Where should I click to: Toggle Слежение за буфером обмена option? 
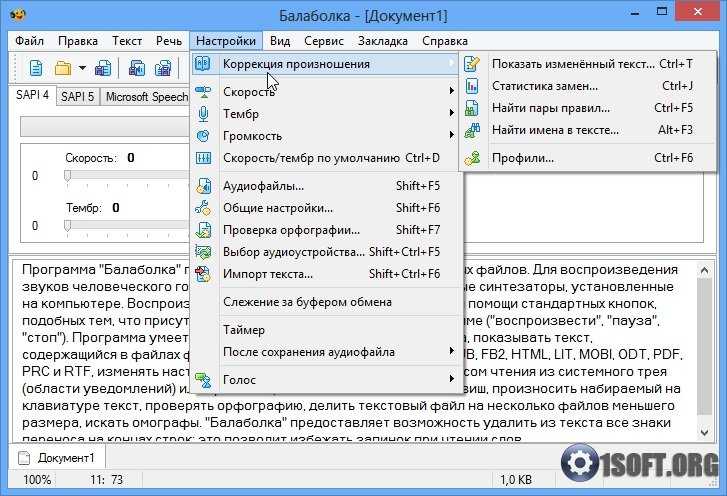point(326,302)
